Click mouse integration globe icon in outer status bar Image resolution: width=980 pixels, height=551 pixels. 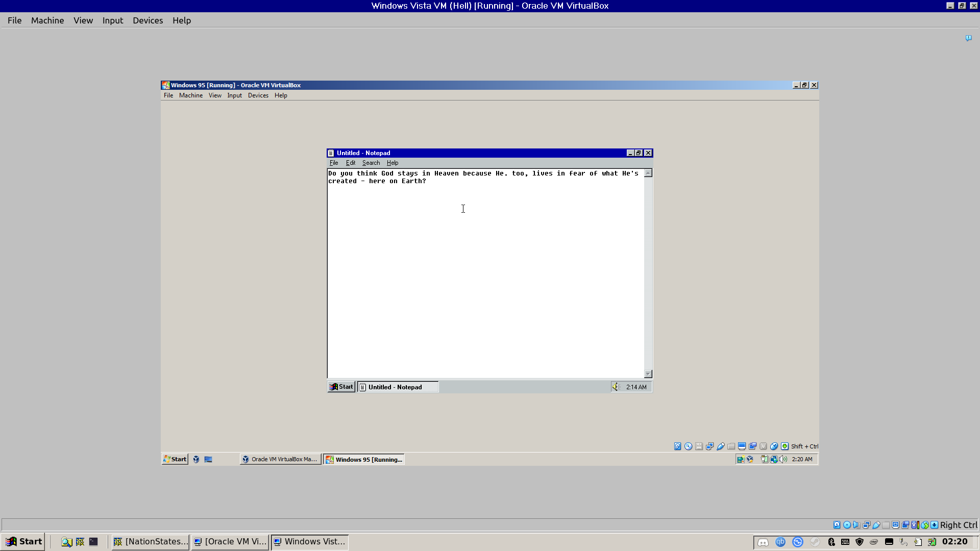[x=925, y=525]
